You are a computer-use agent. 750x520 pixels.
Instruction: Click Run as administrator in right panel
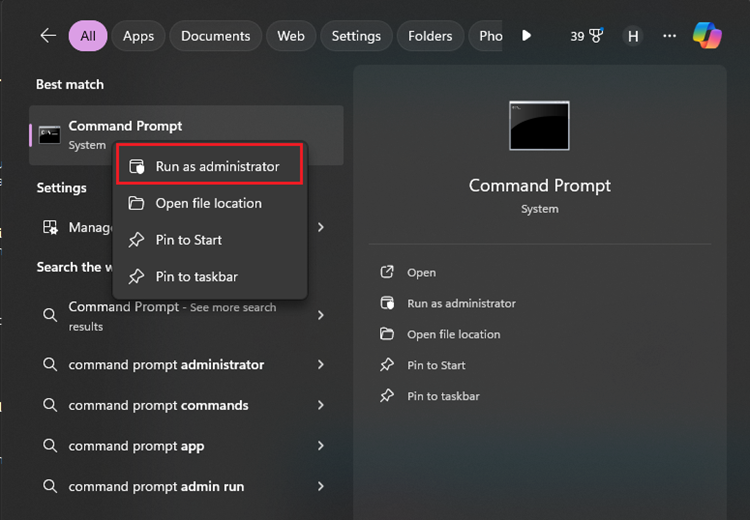(461, 303)
